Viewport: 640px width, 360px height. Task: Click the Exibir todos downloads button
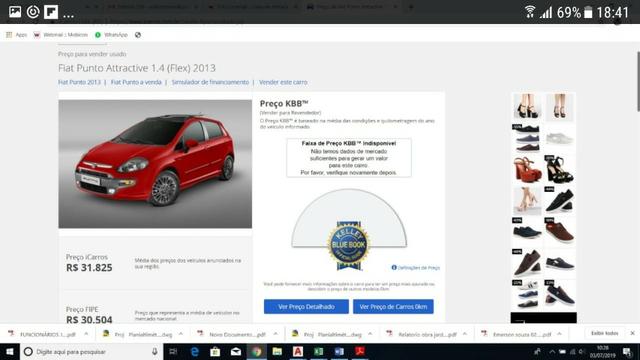(x=604, y=333)
